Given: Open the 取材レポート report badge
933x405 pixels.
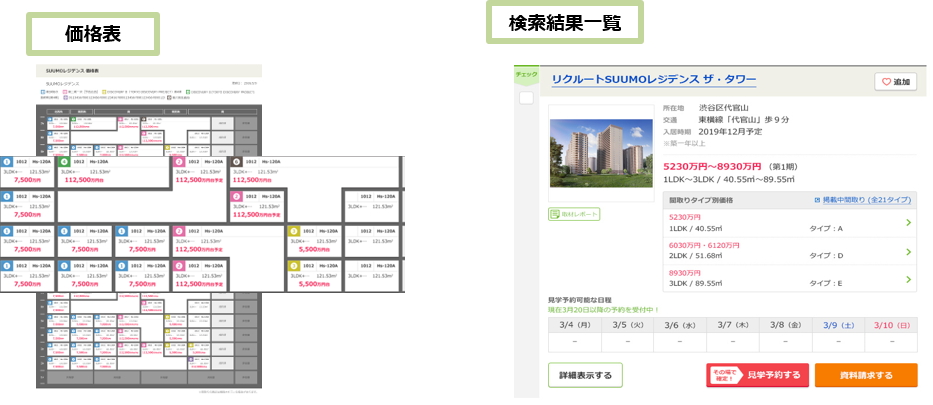Looking at the screenshot, I should [x=574, y=214].
